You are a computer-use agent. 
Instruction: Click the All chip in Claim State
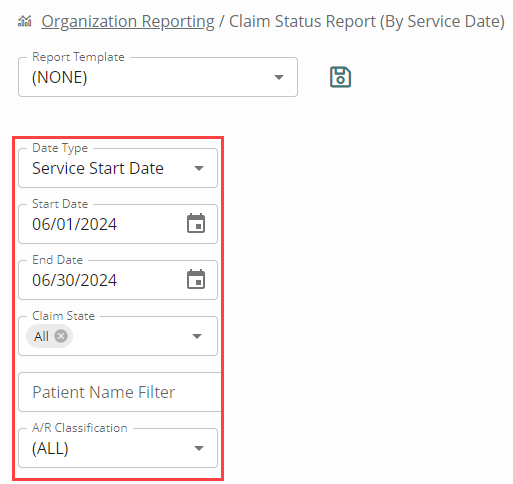point(41,336)
